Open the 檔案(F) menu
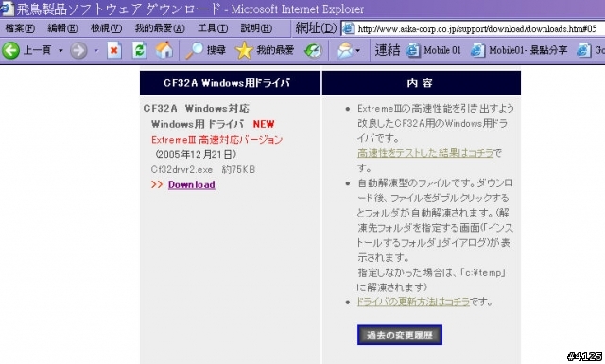The image size is (605, 364). pos(20,28)
